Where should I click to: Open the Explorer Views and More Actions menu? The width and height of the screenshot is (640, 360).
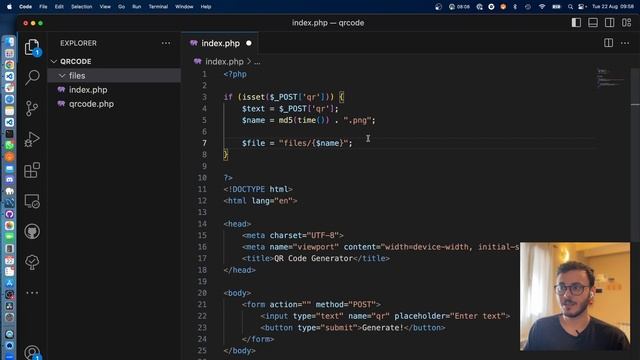[166, 43]
